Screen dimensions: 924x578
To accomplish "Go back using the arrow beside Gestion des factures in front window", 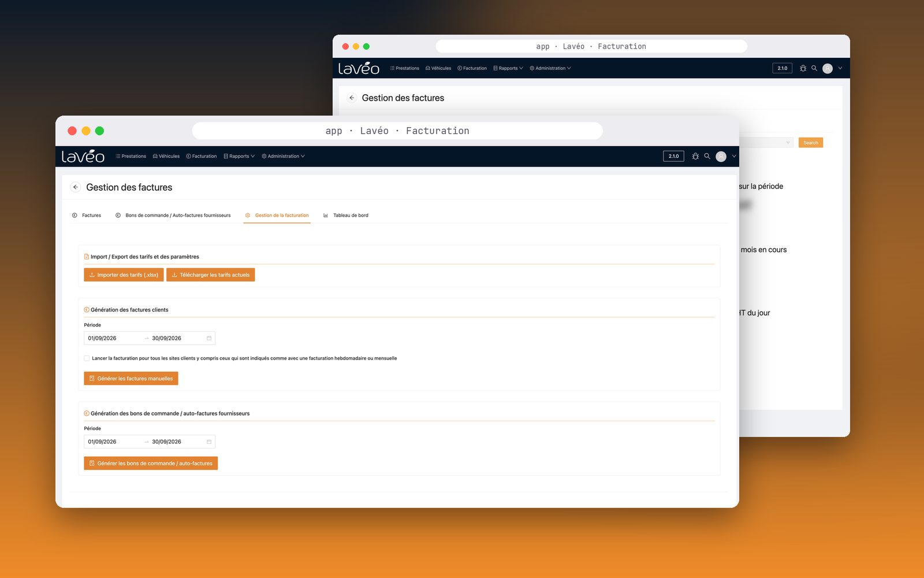I will 76,187.
